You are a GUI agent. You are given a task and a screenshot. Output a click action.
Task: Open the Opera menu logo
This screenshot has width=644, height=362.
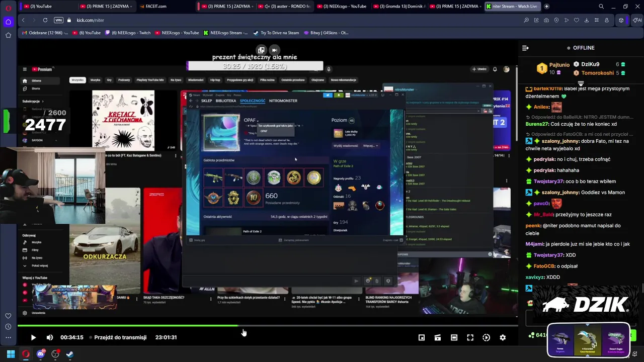tap(8, 8)
